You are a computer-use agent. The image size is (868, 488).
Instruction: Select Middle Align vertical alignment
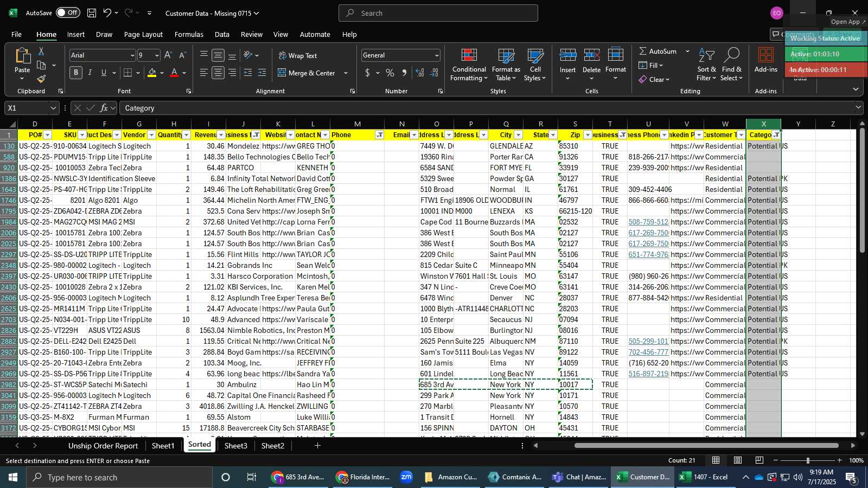point(218,55)
